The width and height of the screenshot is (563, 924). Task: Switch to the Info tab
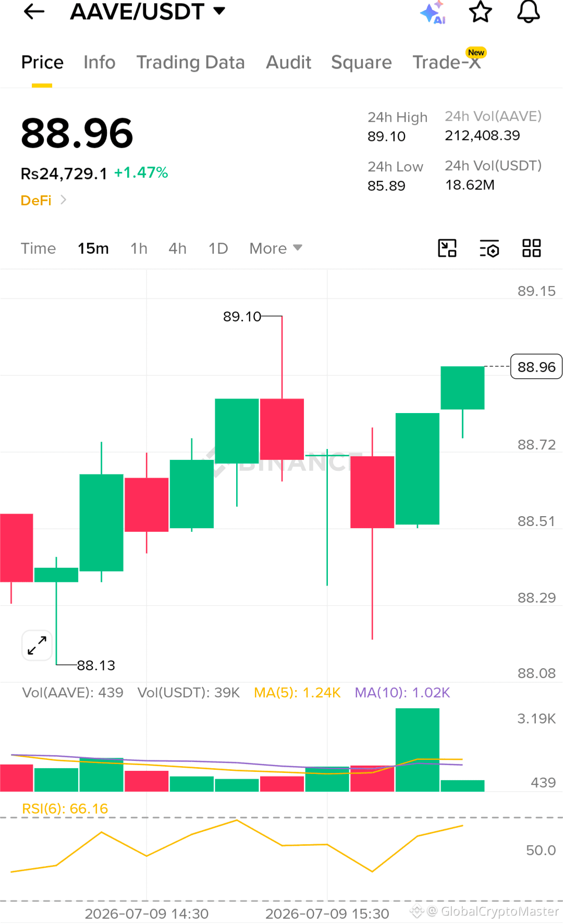coord(100,63)
